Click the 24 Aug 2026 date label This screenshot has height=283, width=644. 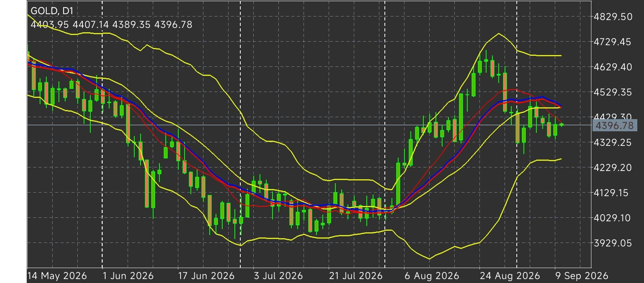[x=510, y=276]
